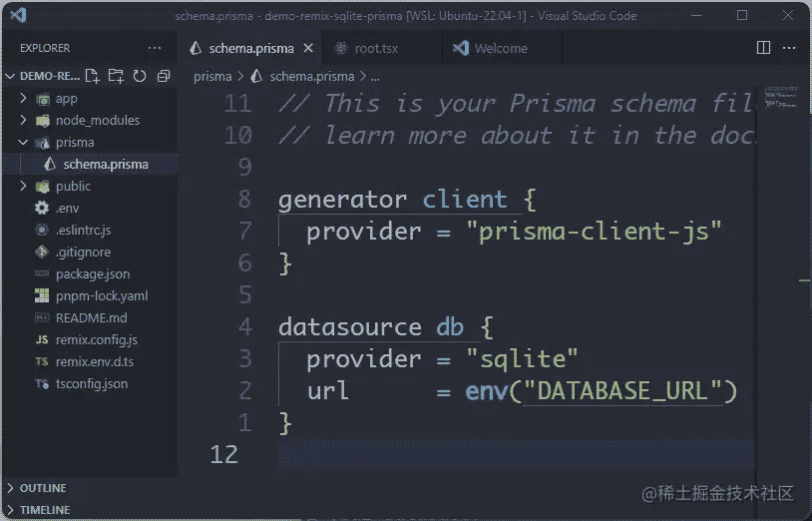The height and width of the screenshot is (521, 812).
Task: Refresh the Explorer file tree
Action: coord(140,76)
